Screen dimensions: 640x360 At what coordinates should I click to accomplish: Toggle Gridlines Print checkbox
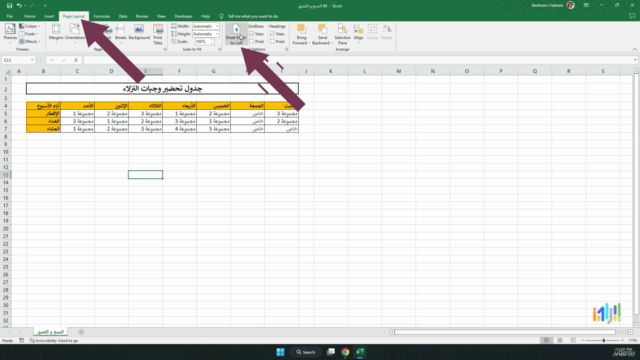(x=251, y=41)
